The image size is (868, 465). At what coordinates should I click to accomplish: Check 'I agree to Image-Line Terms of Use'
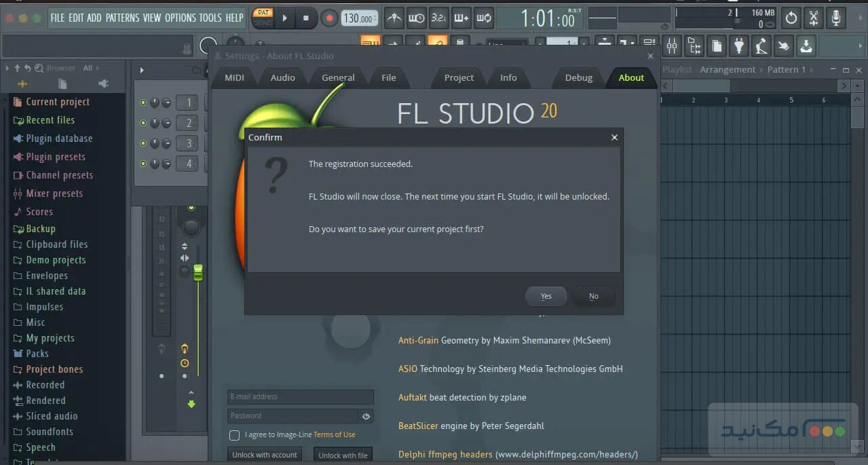[234, 434]
